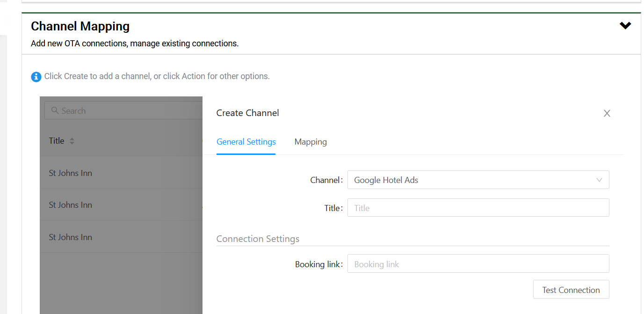Click the search magnifier icon
The width and height of the screenshot is (644, 314).
click(x=55, y=110)
